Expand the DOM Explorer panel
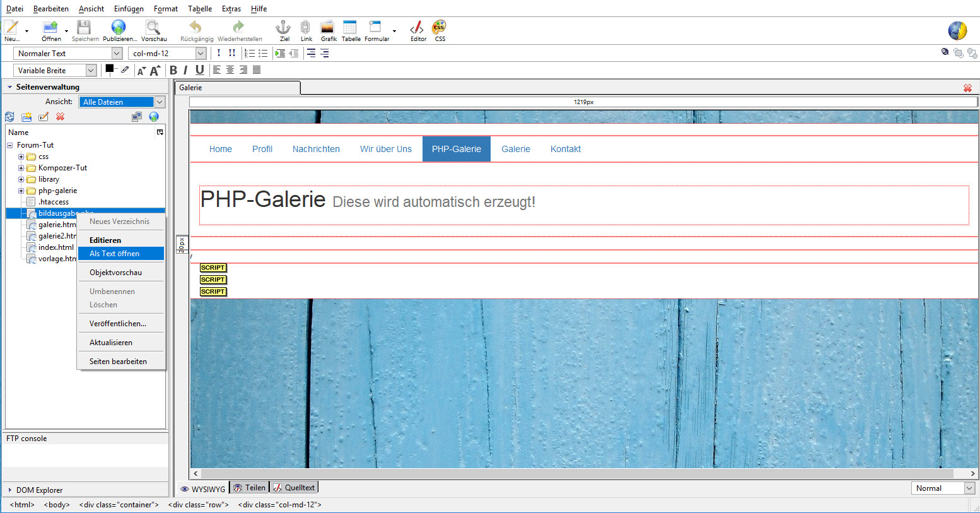 pos(10,490)
